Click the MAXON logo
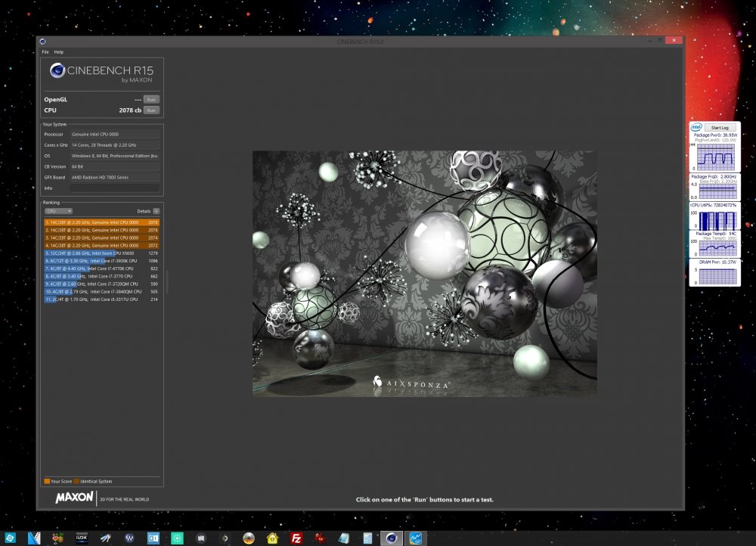The image size is (756, 546). [74, 498]
